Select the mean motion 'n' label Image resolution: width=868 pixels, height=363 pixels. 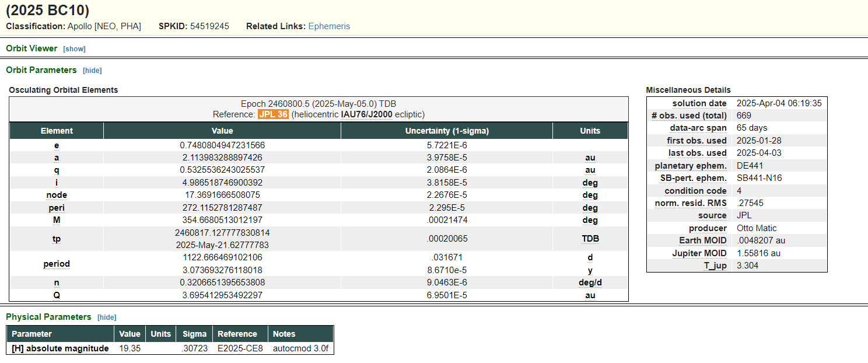(57, 282)
